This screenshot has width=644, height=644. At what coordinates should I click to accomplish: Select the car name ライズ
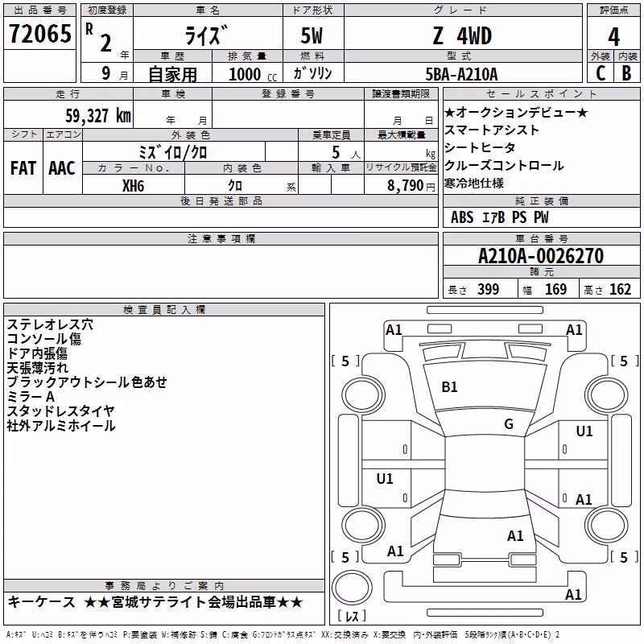(x=206, y=35)
